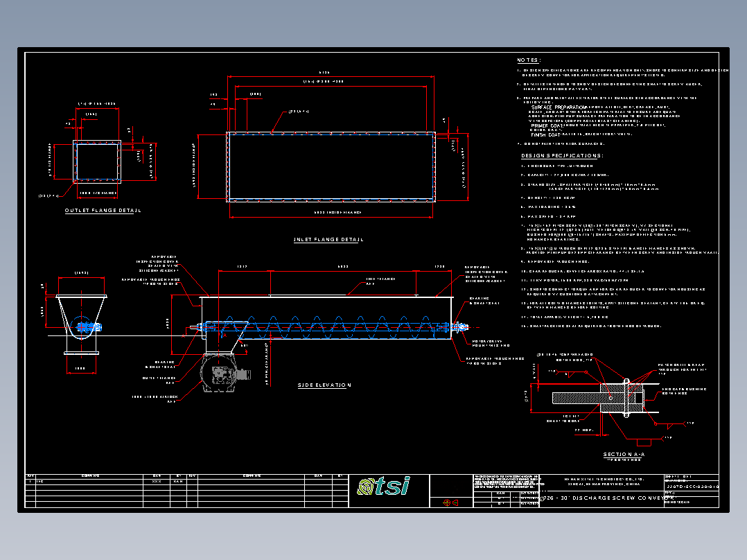The image size is (747, 560).
Task: Pick the gray rotary airlock below the conveyor
Action: tap(225, 373)
